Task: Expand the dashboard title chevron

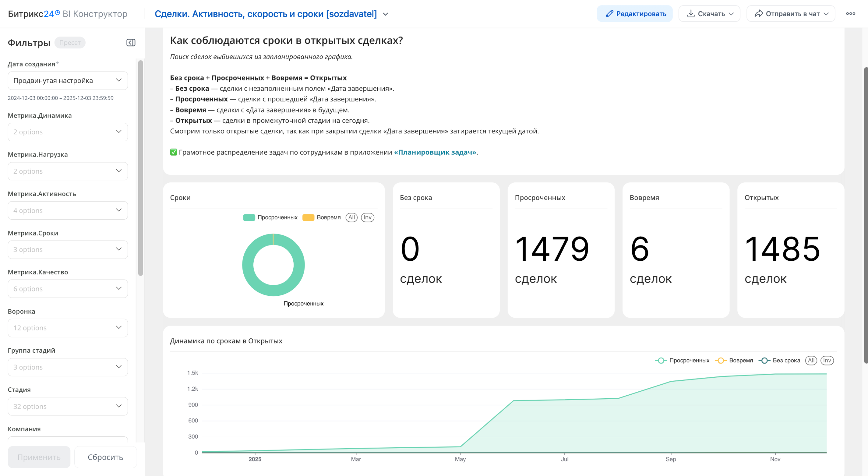Action: click(386, 14)
